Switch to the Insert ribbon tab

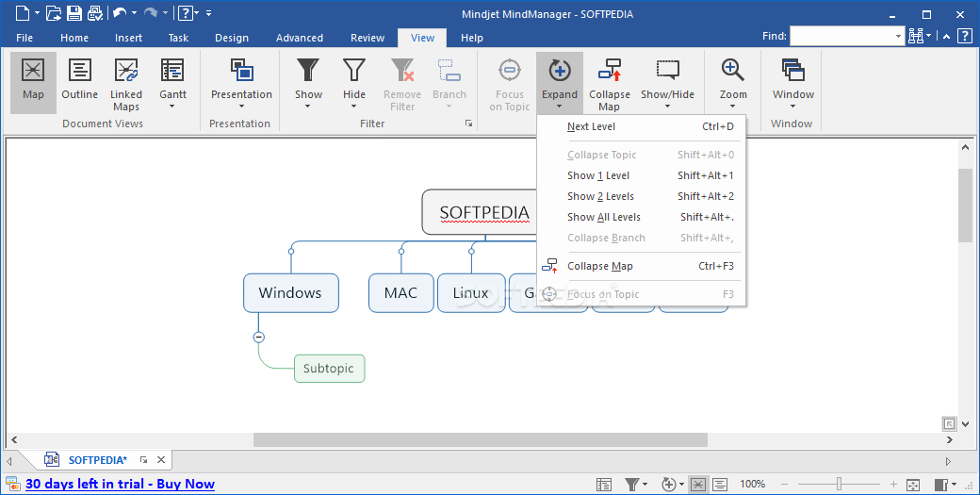point(128,38)
